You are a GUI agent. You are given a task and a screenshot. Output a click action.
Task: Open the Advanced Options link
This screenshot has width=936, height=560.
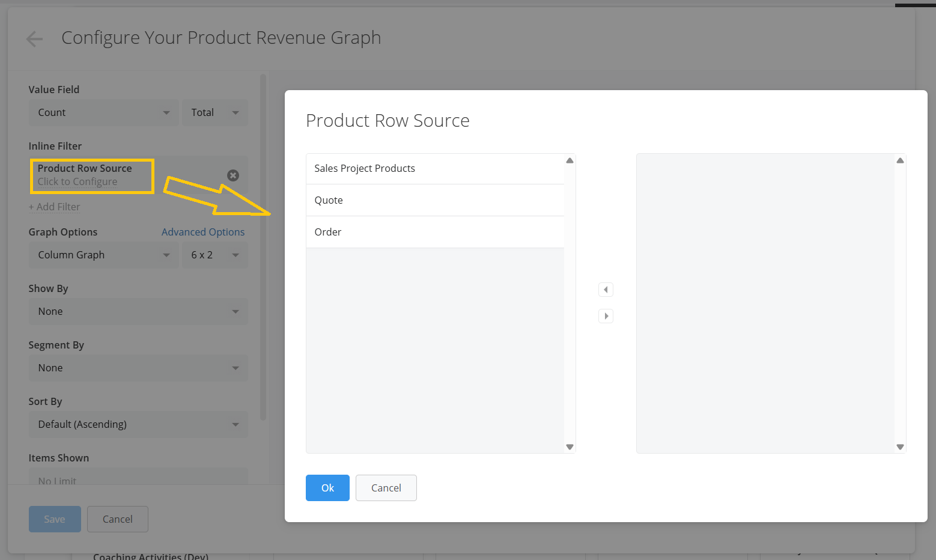point(203,232)
